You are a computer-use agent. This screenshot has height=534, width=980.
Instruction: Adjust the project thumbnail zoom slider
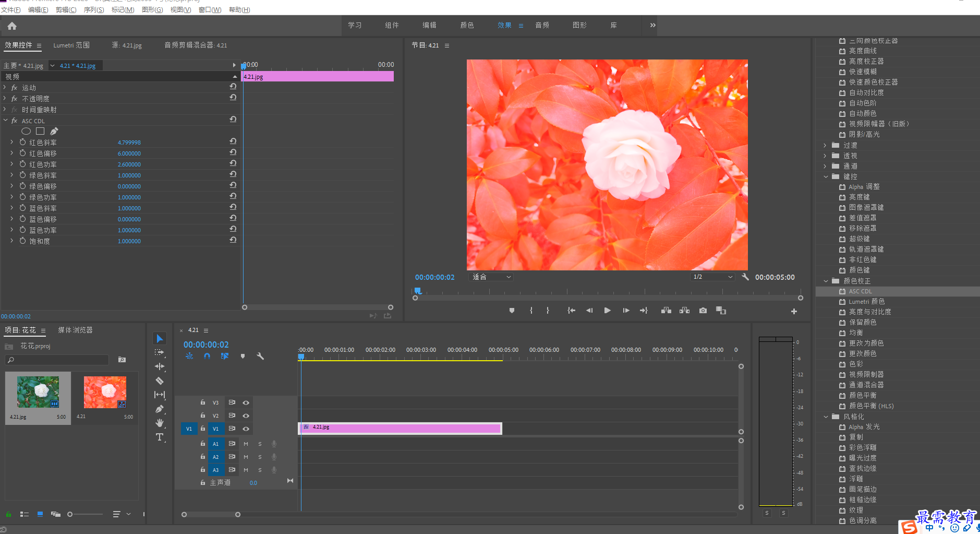pos(70,514)
